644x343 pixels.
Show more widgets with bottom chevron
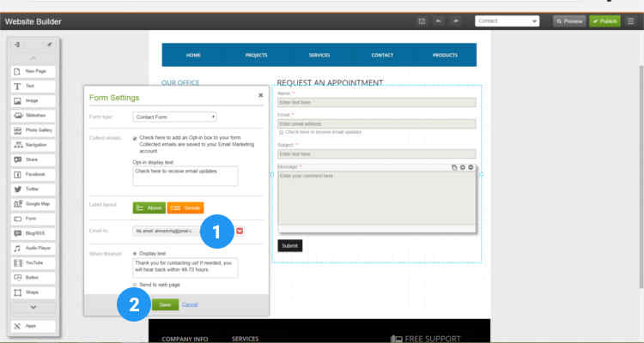click(33, 307)
